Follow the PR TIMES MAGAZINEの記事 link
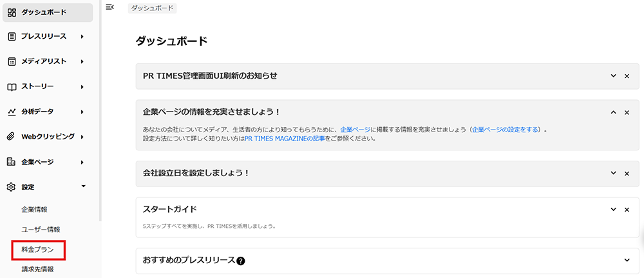The image size is (644, 278). [285, 138]
